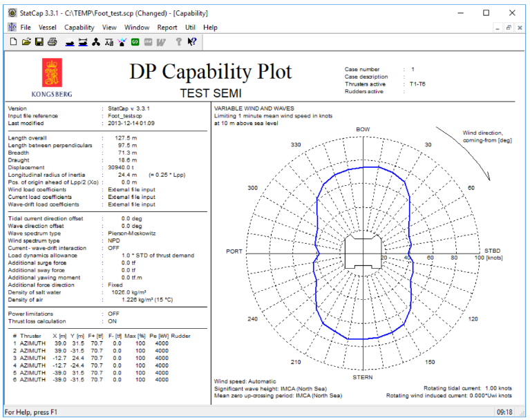The height and width of the screenshot is (420, 530).
Task: Open the Util menu
Action: click(191, 27)
